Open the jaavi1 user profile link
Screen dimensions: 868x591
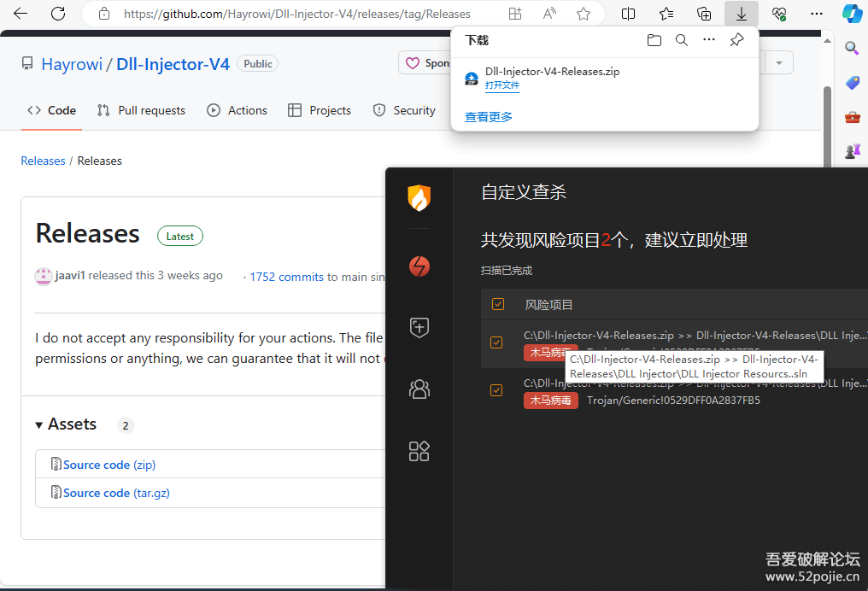click(70, 276)
